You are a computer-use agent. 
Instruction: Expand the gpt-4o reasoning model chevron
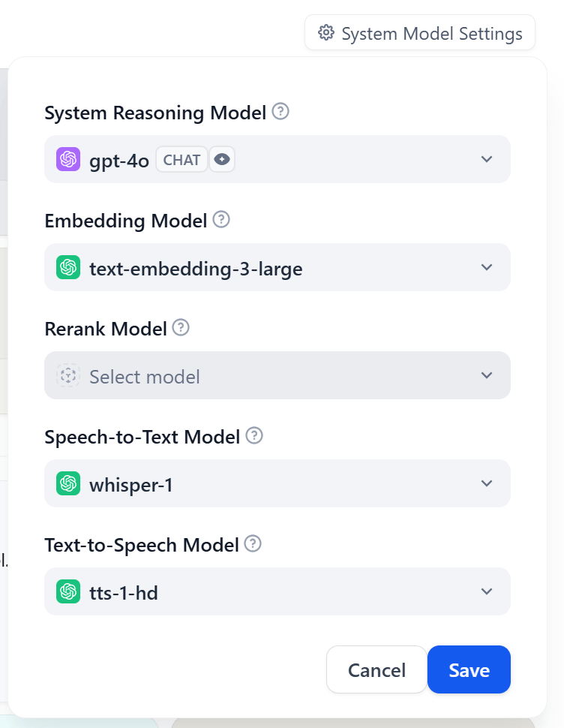click(487, 159)
